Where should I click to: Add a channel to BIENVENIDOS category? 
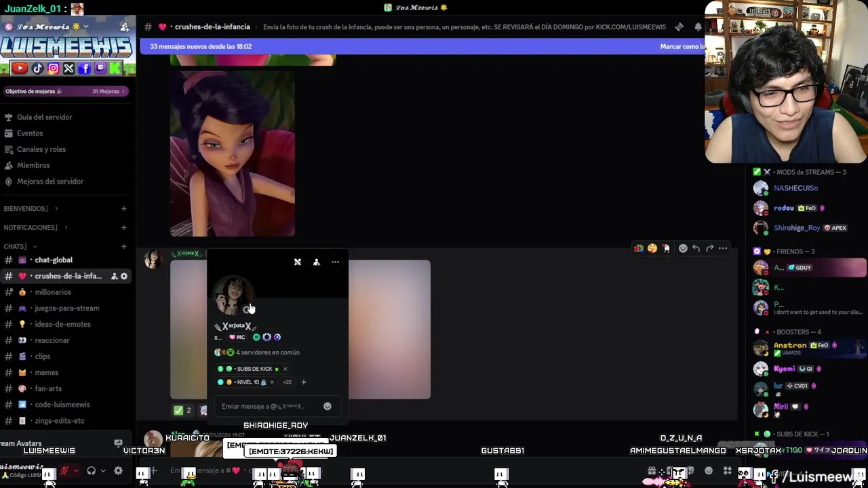124,209
